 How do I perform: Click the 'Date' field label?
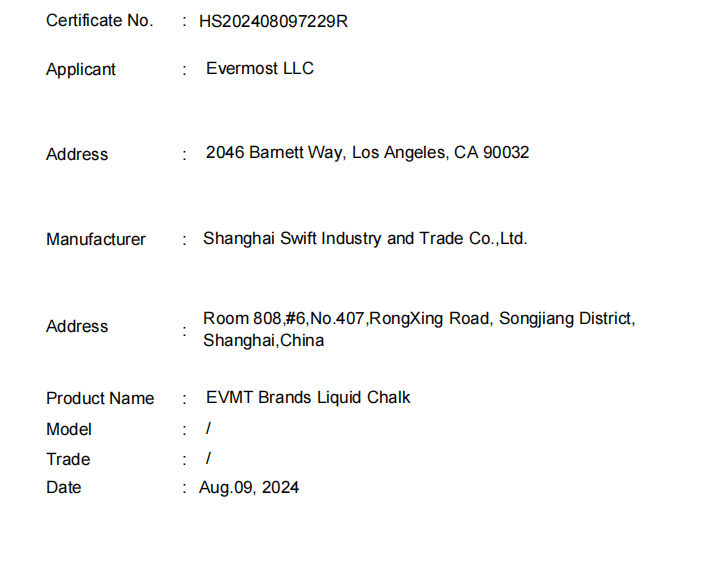tap(64, 488)
